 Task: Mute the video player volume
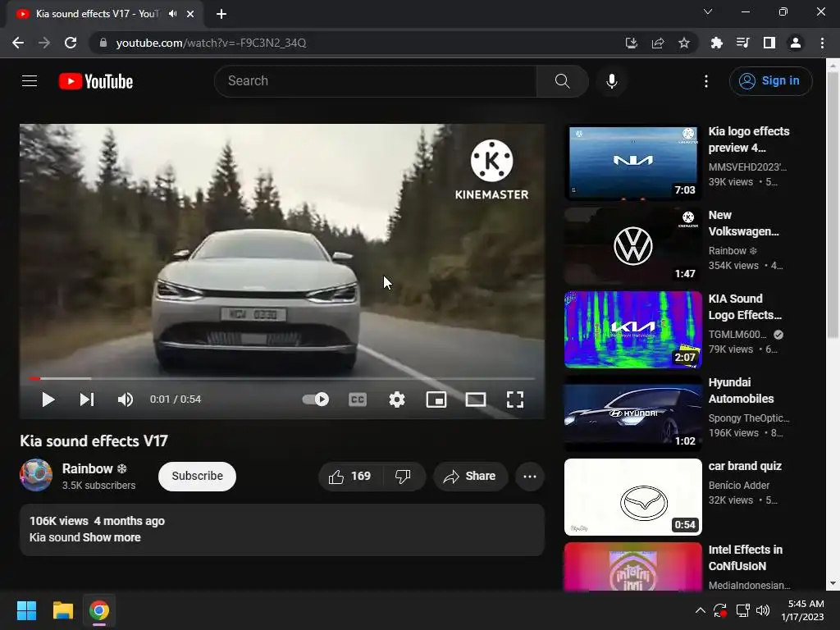126,399
